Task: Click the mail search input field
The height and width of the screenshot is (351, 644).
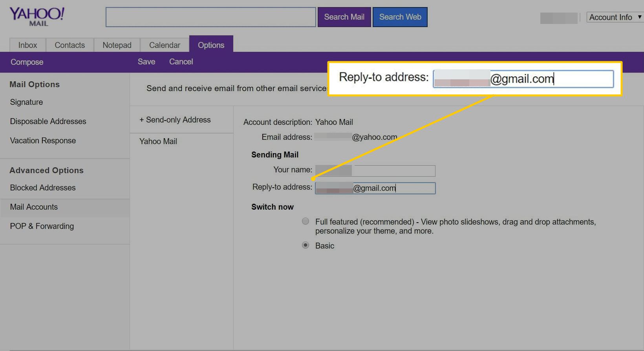Action: (x=210, y=17)
